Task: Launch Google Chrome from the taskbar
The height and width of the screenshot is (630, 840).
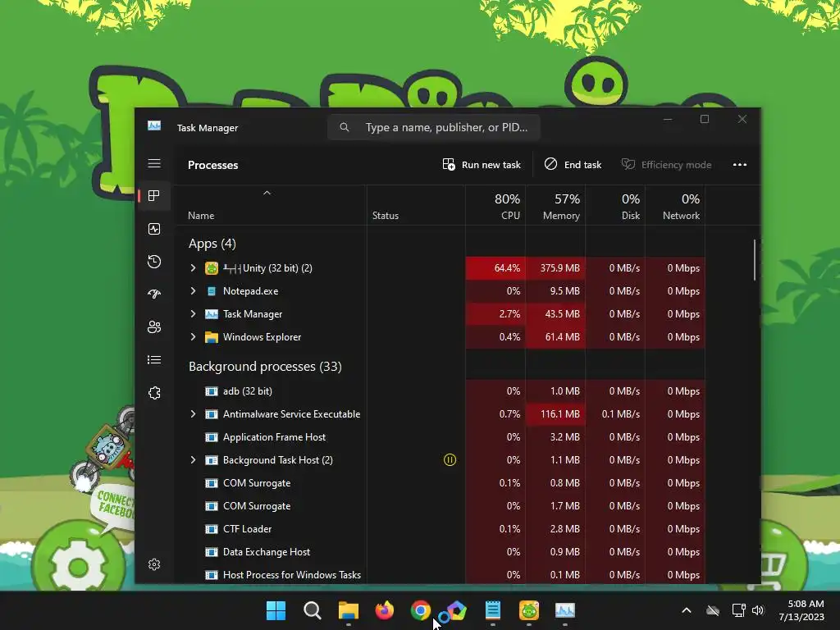Action: point(421,610)
